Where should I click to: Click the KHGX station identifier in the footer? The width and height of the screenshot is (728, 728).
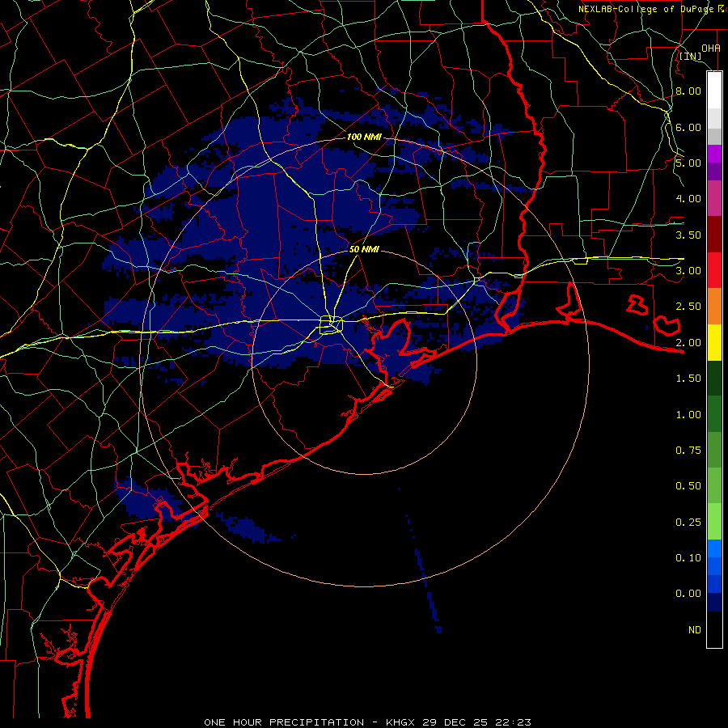tap(401, 722)
